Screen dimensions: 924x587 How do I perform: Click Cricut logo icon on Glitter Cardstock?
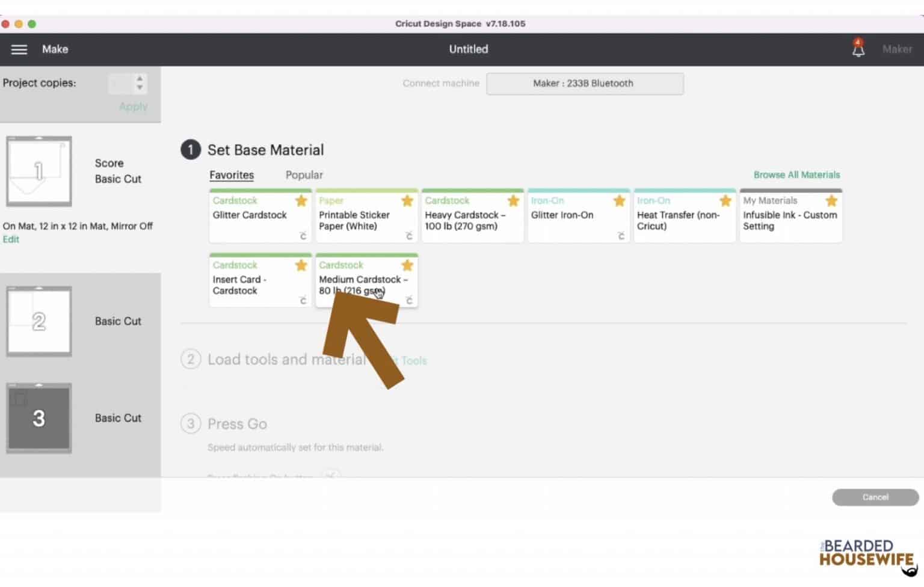point(303,236)
